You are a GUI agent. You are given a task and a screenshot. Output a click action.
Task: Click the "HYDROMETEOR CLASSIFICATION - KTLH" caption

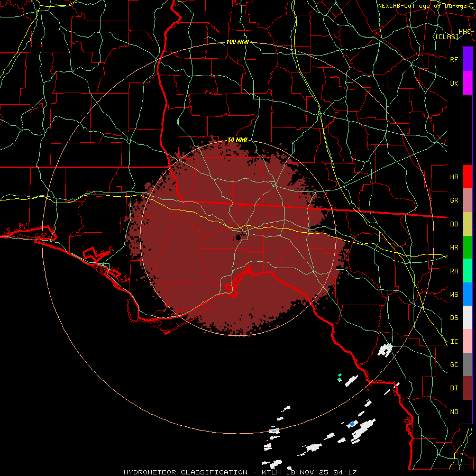point(203,472)
